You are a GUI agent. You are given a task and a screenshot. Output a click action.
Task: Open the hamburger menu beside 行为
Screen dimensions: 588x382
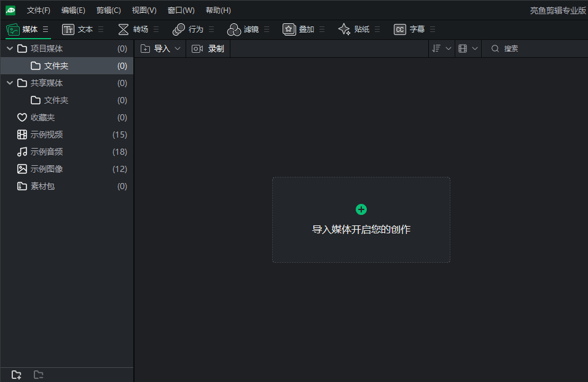211,29
